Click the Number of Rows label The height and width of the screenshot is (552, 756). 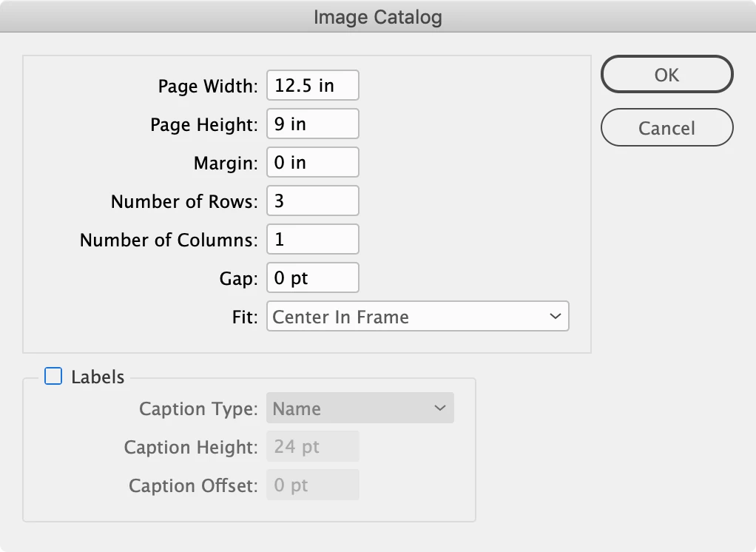click(183, 202)
